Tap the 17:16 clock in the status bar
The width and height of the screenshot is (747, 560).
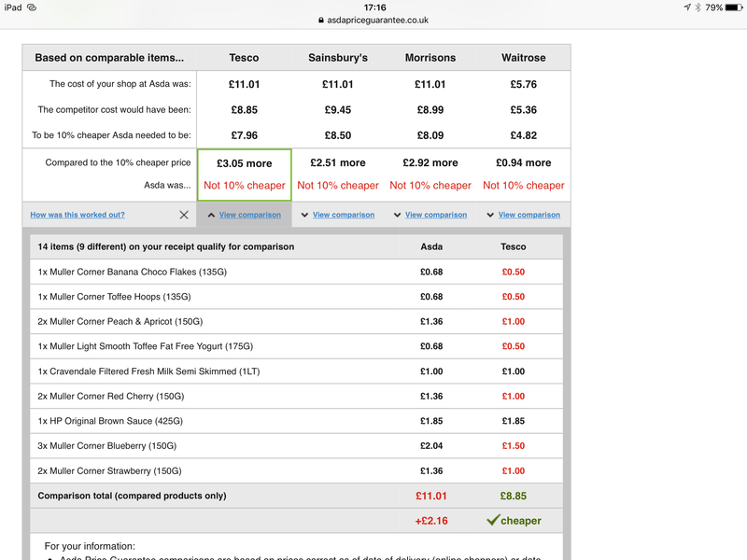click(x=375, y=7)
